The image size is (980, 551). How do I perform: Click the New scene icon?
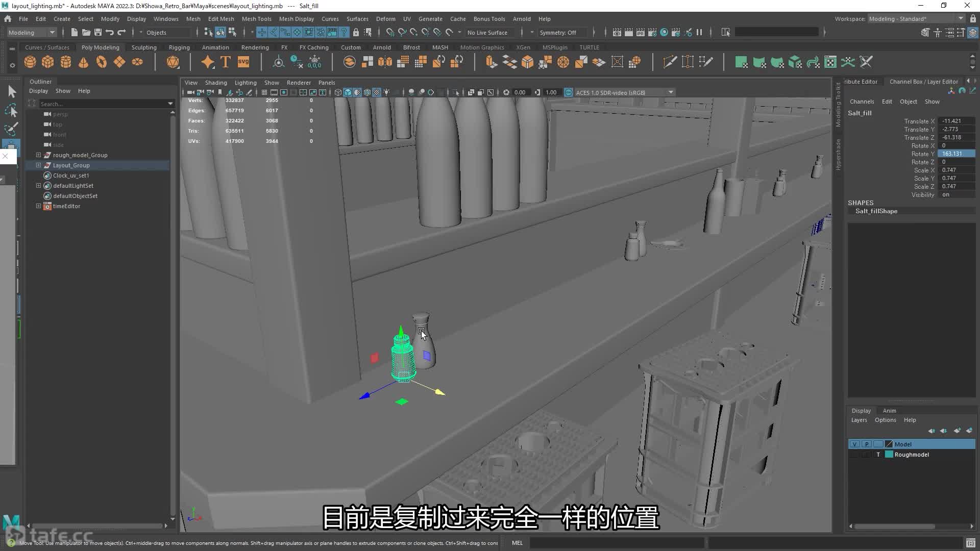tap(75, 32)
